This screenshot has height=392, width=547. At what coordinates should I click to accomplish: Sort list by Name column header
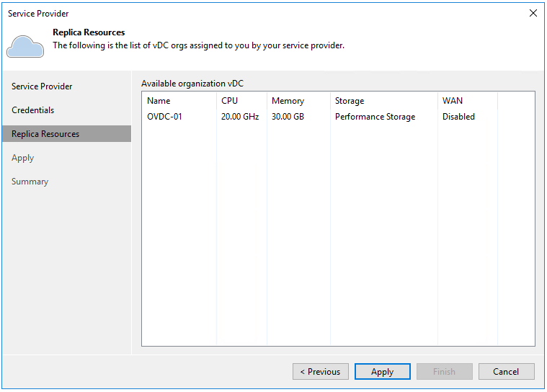tap(159, 101)
